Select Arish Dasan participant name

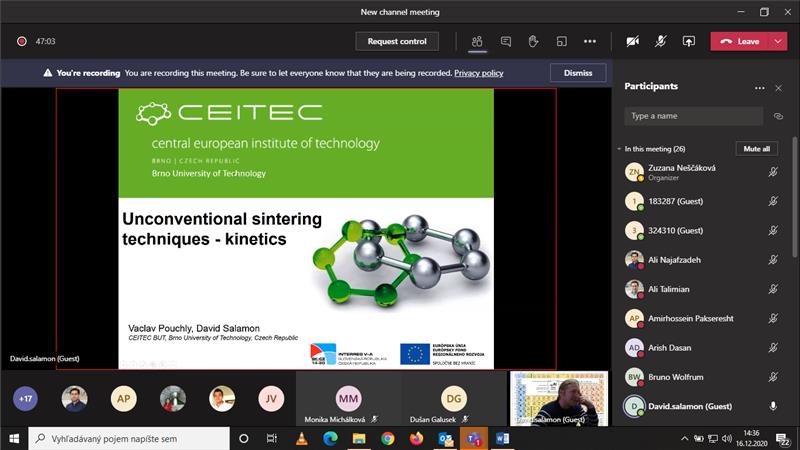click(x=670, y=347)
